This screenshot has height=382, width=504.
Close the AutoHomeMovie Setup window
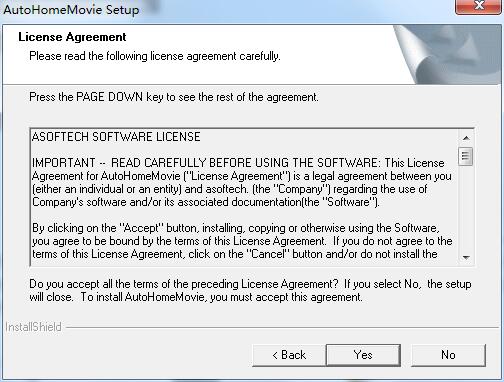click(479, 6)
